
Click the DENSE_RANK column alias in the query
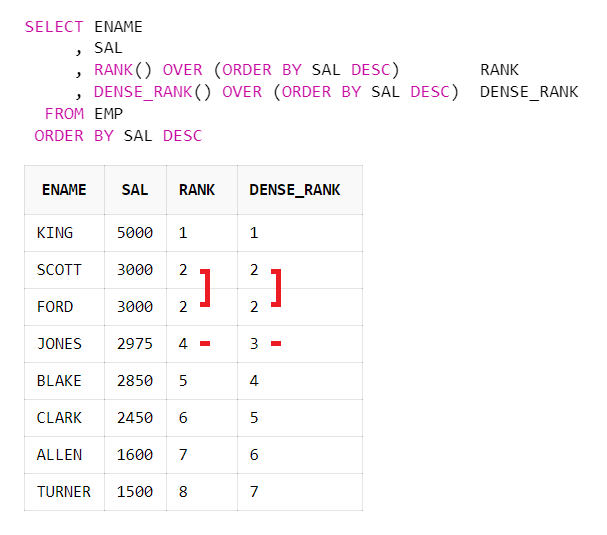(529, 92)
